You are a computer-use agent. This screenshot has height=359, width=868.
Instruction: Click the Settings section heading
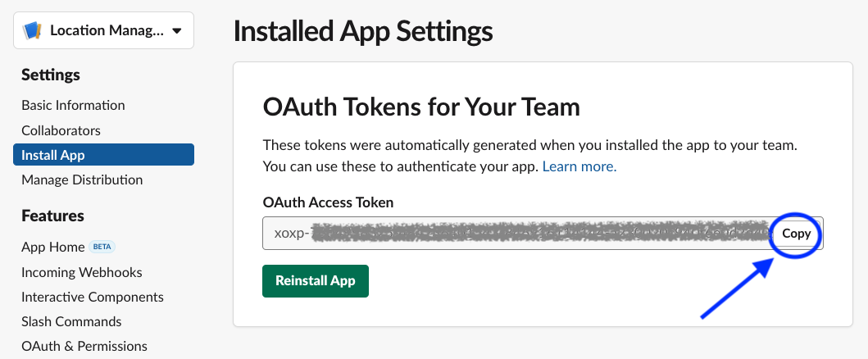51,75
